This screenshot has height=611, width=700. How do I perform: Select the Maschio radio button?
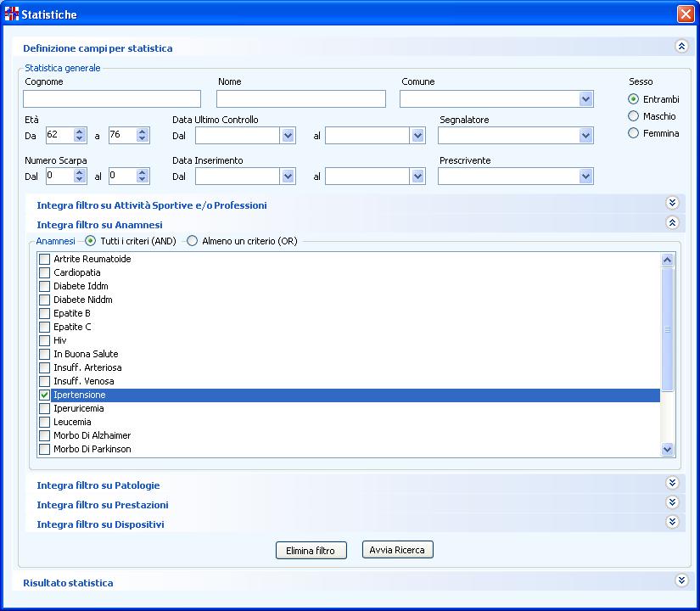click(633, 116)
